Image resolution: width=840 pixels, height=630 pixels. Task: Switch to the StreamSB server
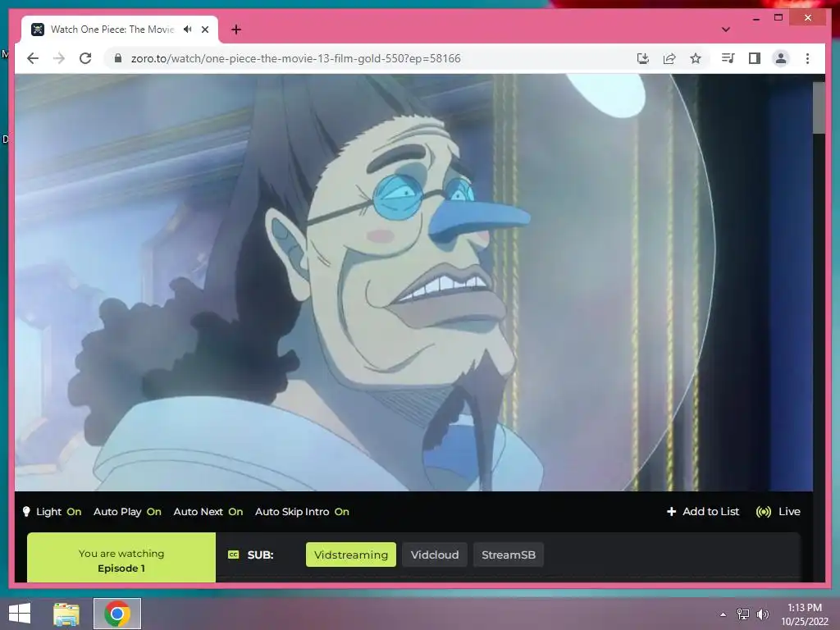pyautogui.click(x=509, y=555)
